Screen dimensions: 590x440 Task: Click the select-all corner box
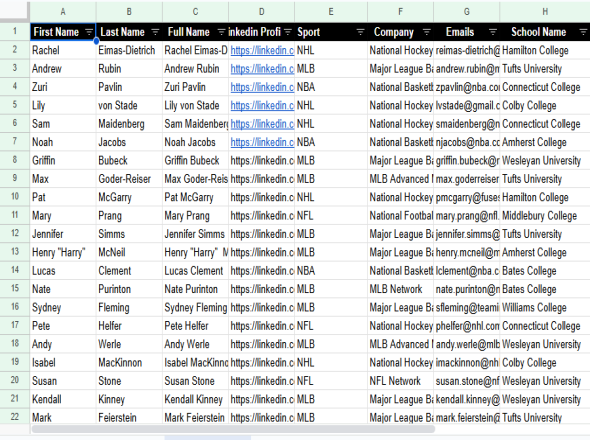[15, 11]
